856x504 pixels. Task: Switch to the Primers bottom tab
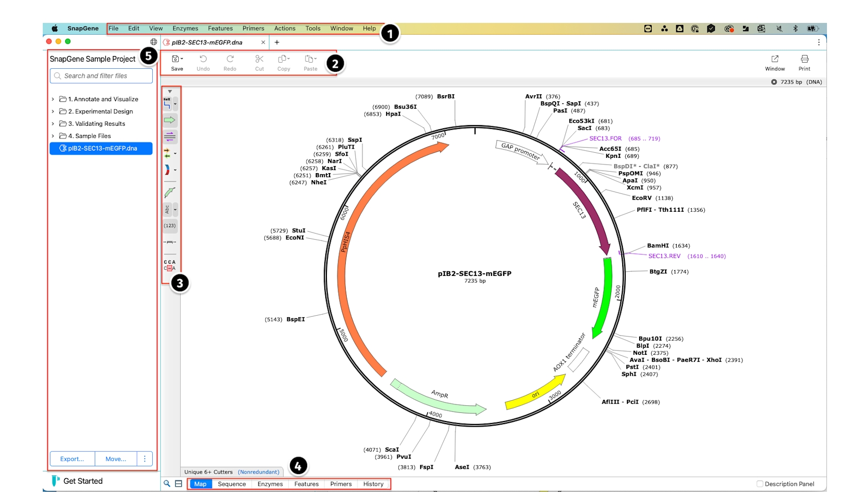[x=341, y=484]
